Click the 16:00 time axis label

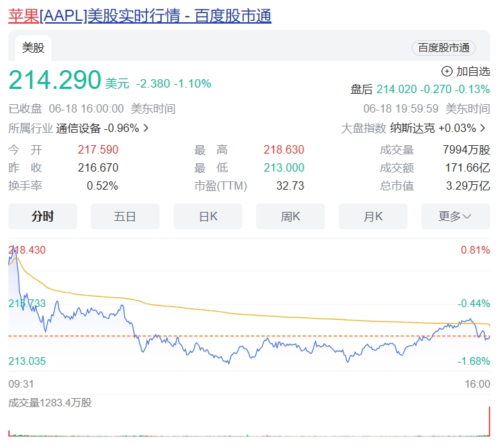[x=478, y=384]
